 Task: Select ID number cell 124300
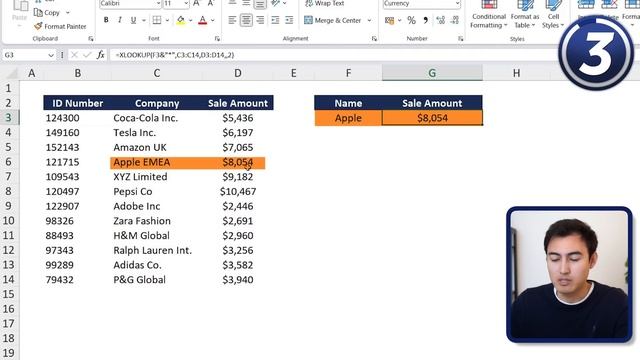coord(77,118)
